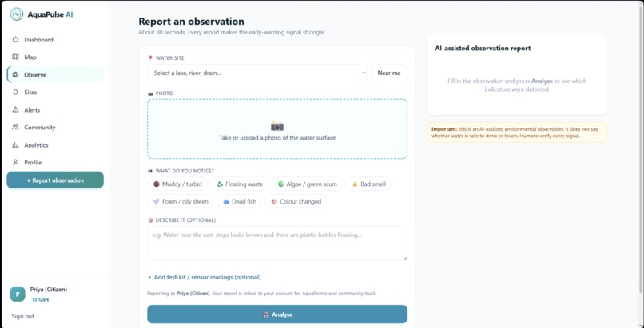Click into the Describe it text area
Screen dimensions: 644x328
[x=277, y=243]
